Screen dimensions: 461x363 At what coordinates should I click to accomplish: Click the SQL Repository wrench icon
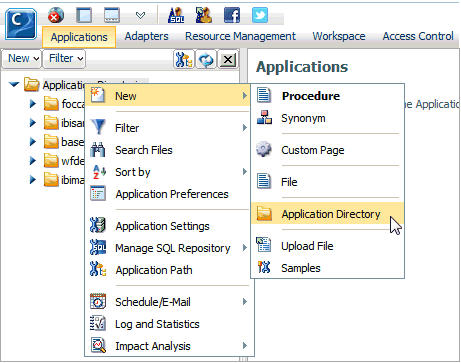(98, 247)
